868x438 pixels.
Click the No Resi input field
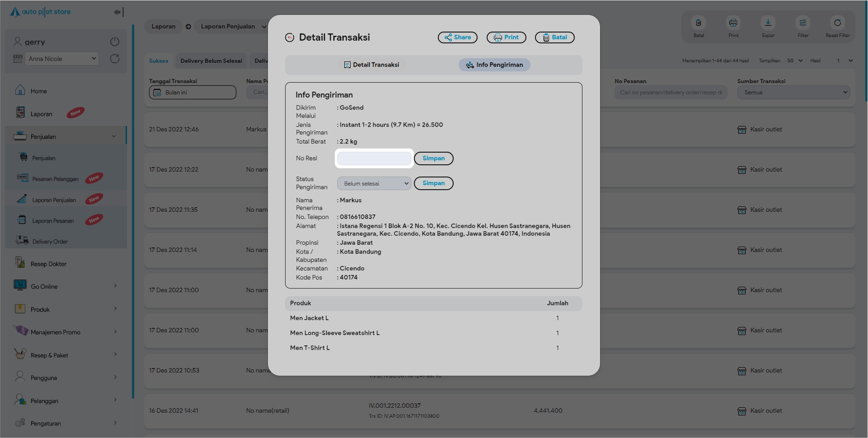click(374, 158)
